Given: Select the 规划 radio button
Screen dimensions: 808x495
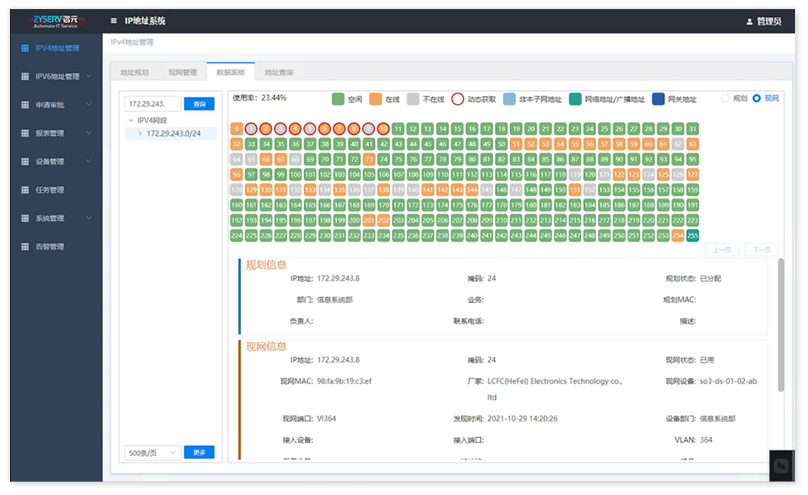Looking at the screenshot, I should 726,98.
